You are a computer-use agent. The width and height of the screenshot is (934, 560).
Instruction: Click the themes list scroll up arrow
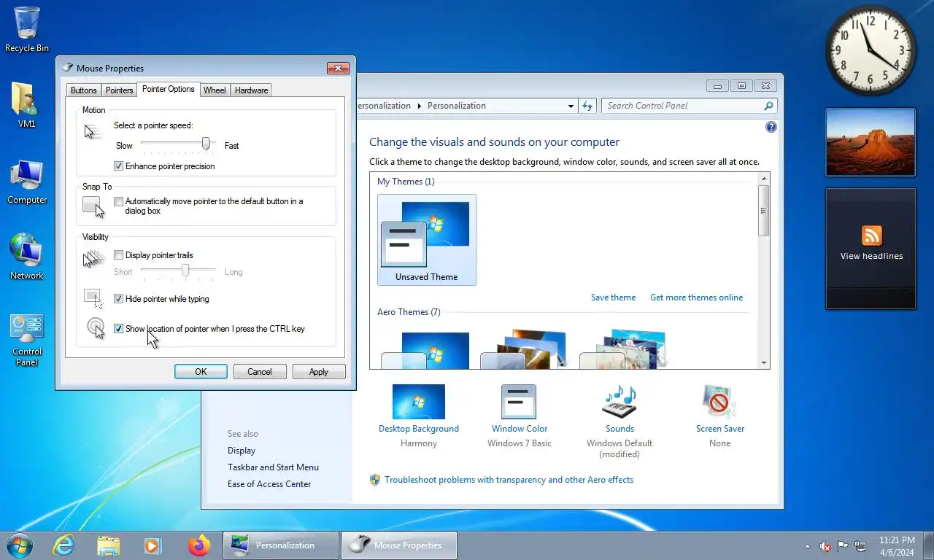tap(764, 179)
